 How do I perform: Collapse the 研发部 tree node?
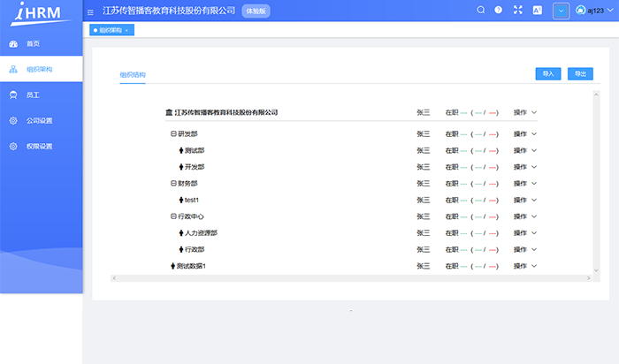coord(173,133)
